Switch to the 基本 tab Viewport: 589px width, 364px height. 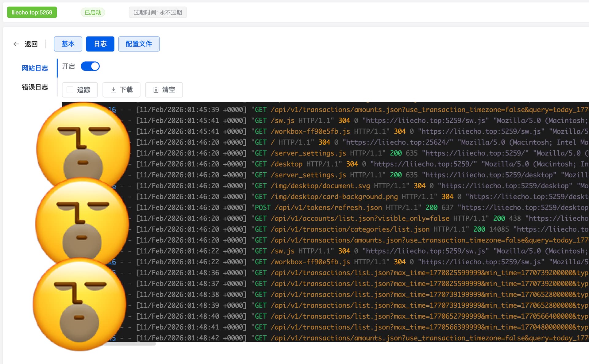[68, 44]
